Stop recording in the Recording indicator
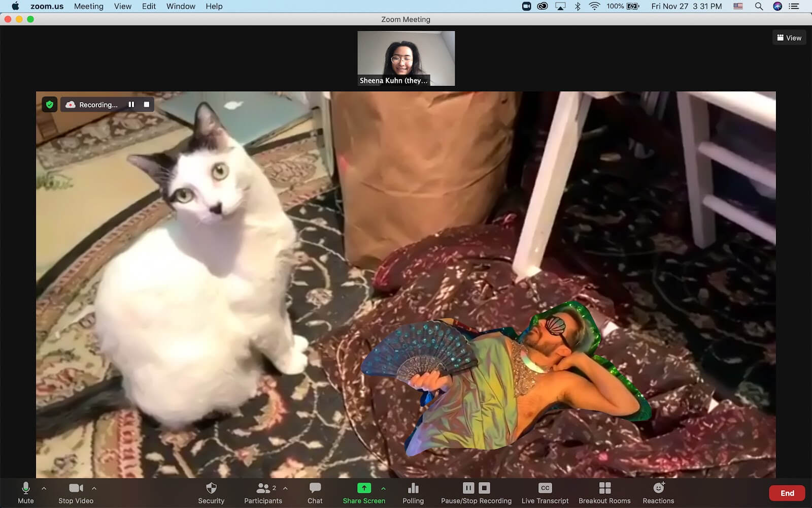Image resolution: width=812 pixels, height=508 pixels. pyautogui.click(x=147, y=105)
